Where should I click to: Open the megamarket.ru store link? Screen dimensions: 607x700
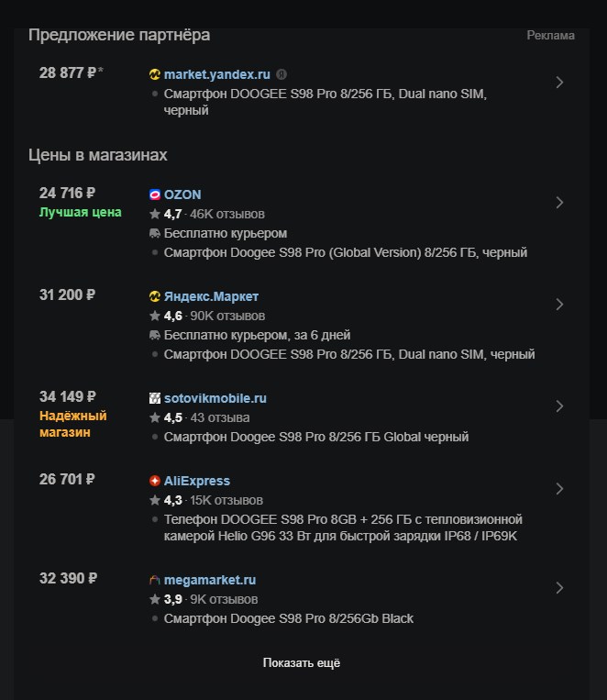[x=210, y=581]
